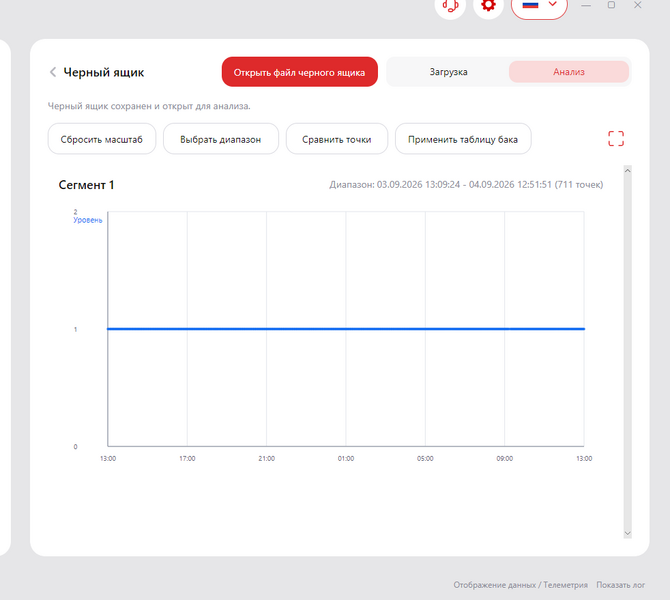Click the scrollbar down arrow
Viewport: 670px width, 600px height.
627,533
